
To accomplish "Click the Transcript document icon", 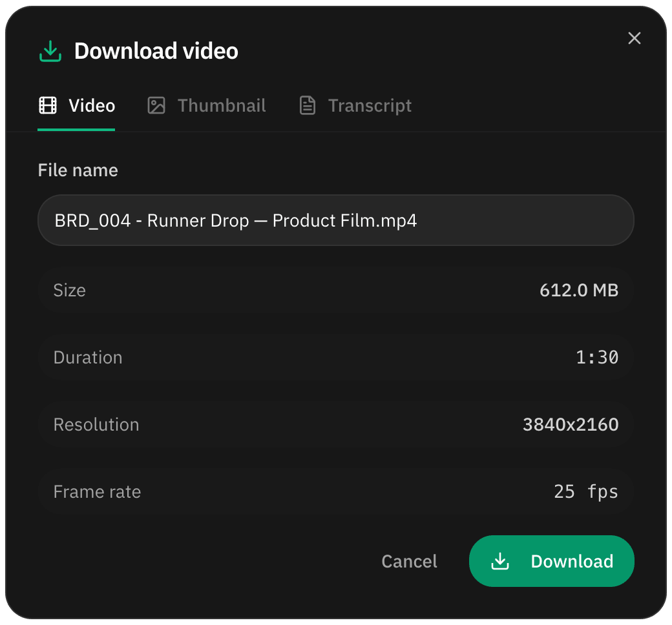I will click(x=308, y=105).
